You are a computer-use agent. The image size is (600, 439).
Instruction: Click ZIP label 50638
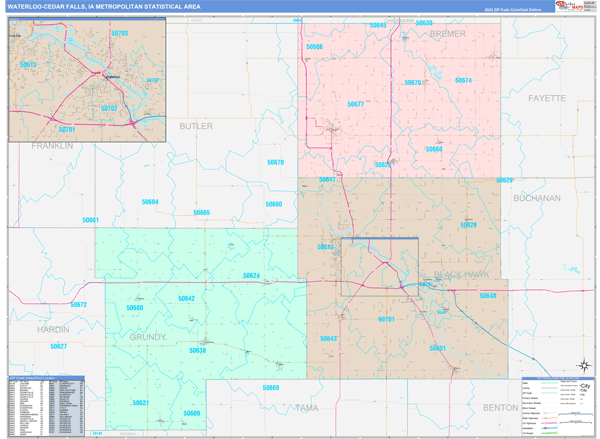[x=197, y=351]
